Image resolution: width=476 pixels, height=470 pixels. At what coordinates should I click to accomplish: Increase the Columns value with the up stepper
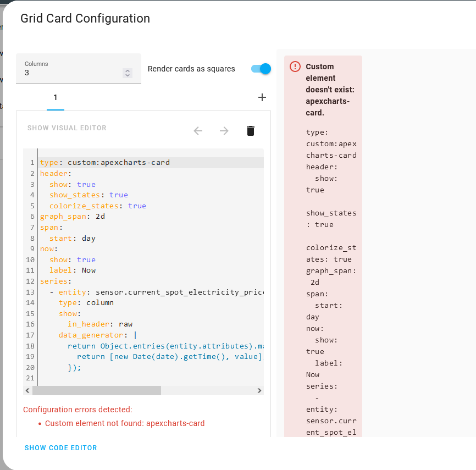pyautogui.click(x=128, y=71)
